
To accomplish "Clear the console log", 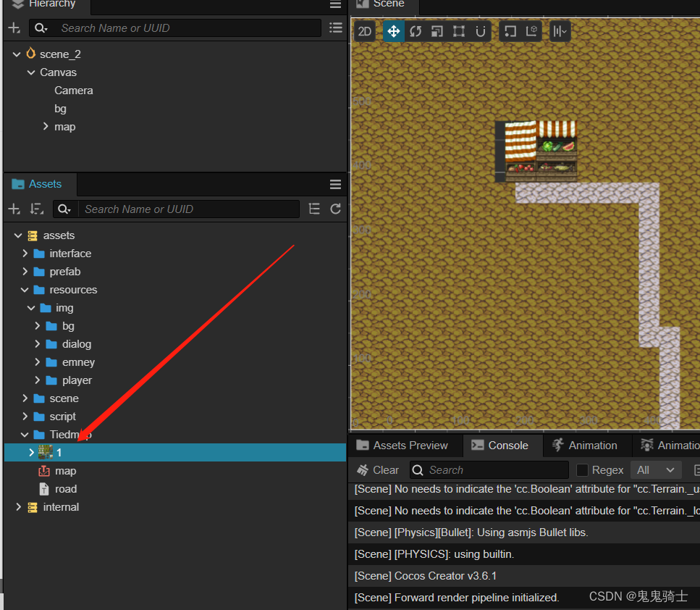I will [x=378, y=470].
